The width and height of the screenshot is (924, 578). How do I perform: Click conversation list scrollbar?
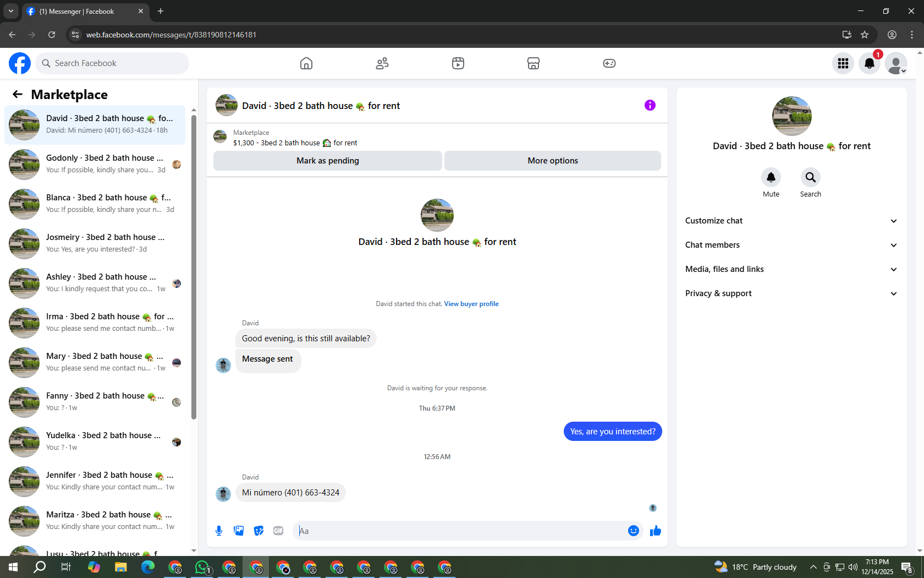tap(194, 267)
